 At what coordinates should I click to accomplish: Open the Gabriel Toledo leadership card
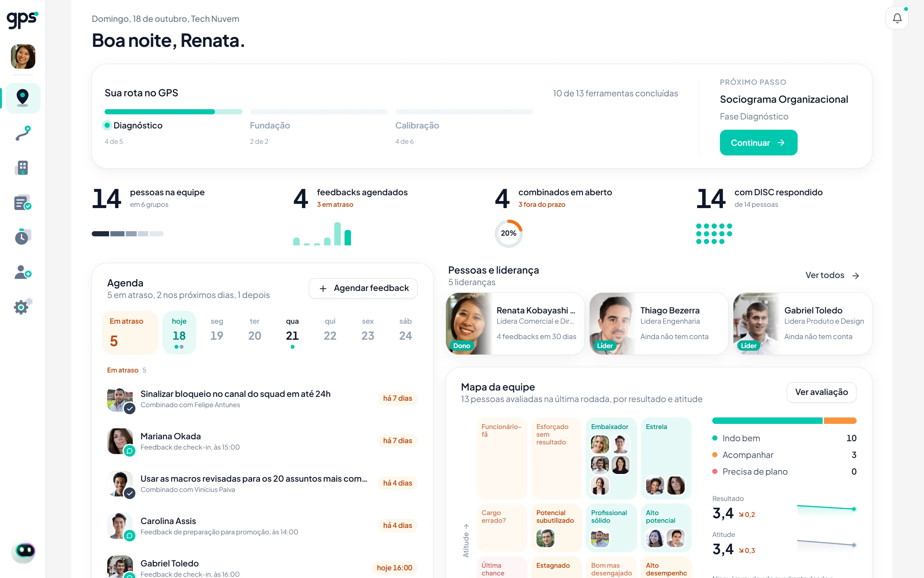tap(803, 324)
